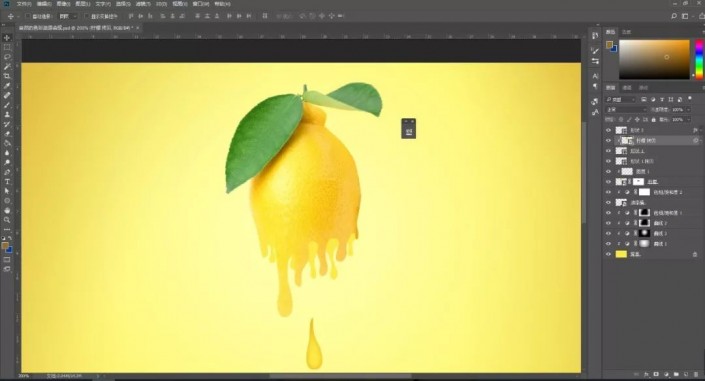Close the open document tab

click(x=138, y=28)
